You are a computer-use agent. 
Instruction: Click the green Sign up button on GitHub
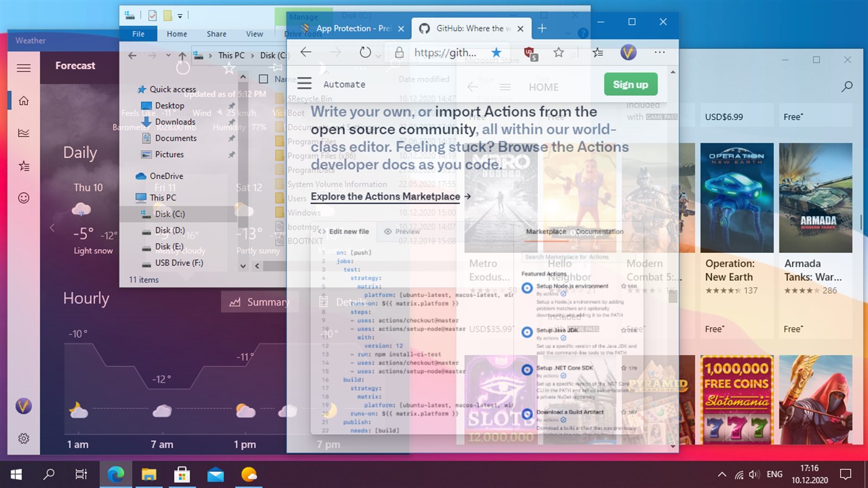(630, 84)
